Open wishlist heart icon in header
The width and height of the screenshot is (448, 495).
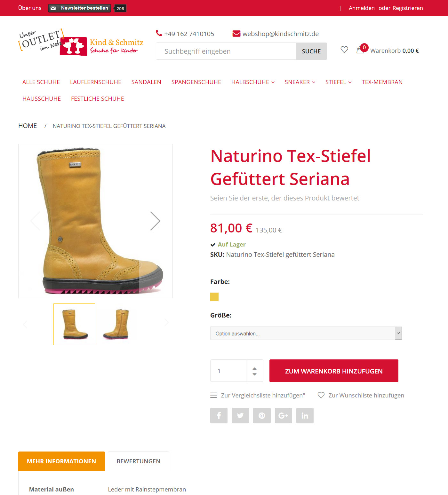pos(344,50)
